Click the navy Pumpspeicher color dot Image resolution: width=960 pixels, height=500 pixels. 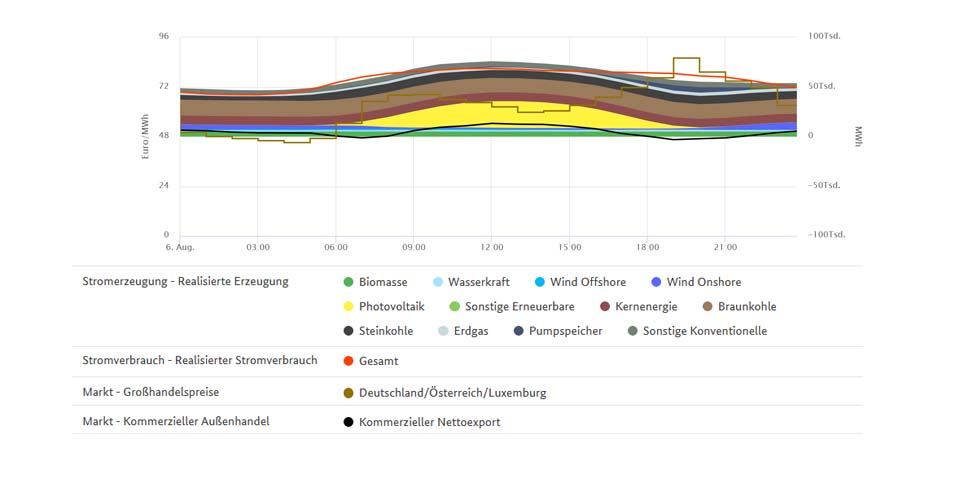tap(519, 331)
